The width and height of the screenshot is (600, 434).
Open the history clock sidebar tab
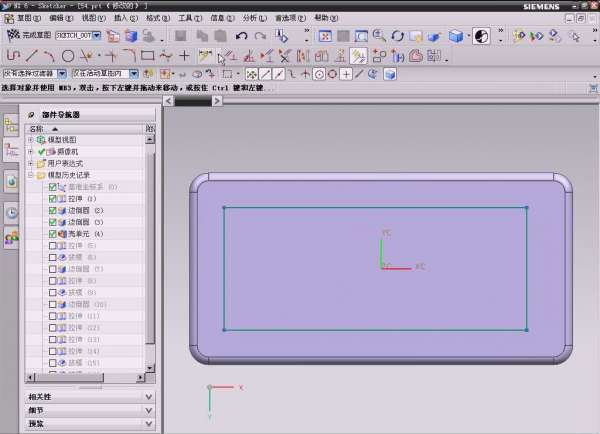point(11,213)
